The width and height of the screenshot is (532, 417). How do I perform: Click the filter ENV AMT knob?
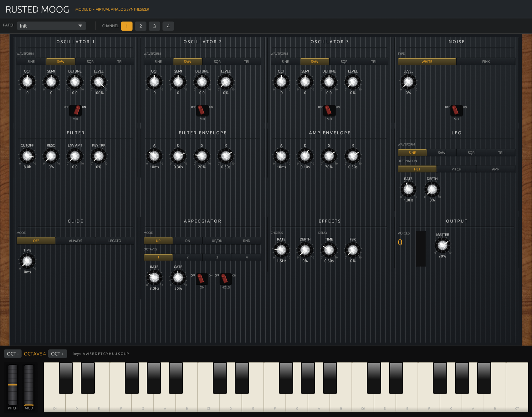tap(75, 156)
